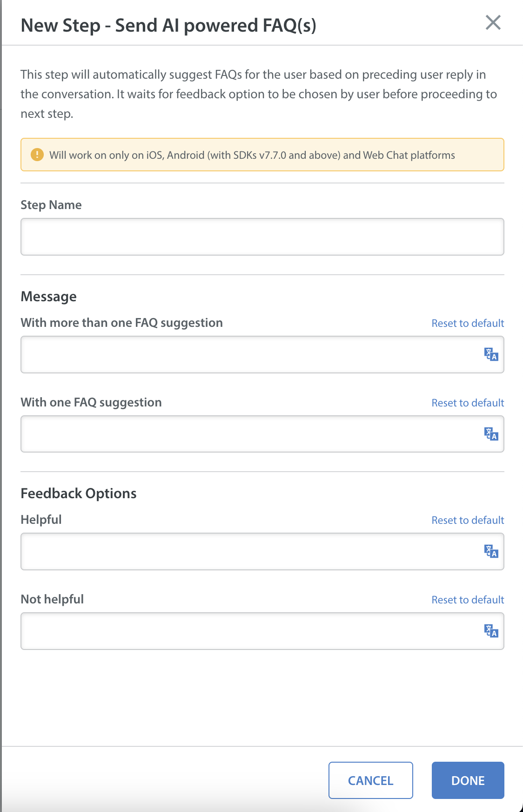Reset With one FAQ suggestion to default
Screen dimensions: 523x812
468,403
